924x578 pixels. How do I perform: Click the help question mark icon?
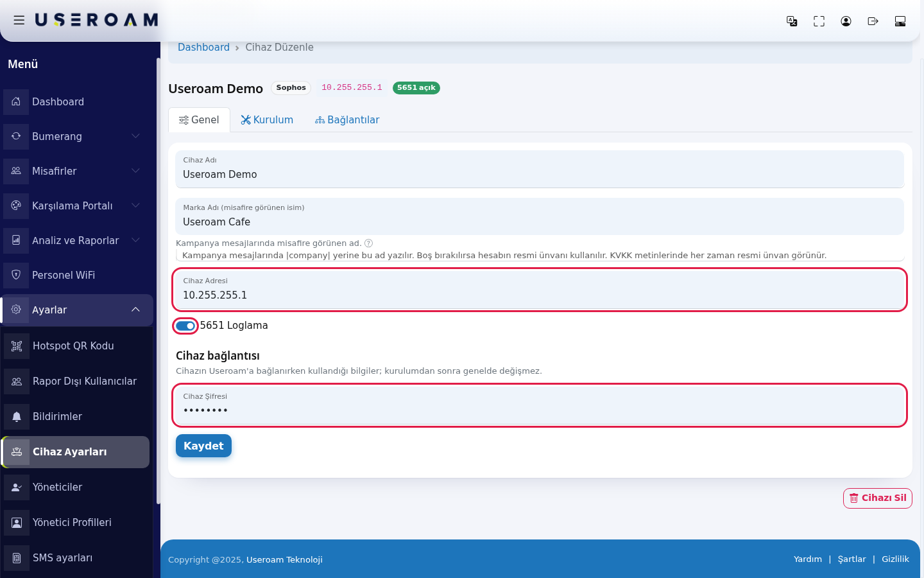368,243
